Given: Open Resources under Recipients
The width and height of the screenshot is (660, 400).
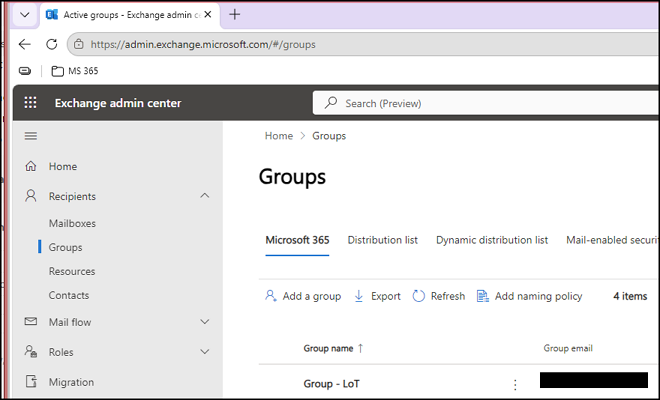Looking at the screenshot, I should (x=72, y=271).
